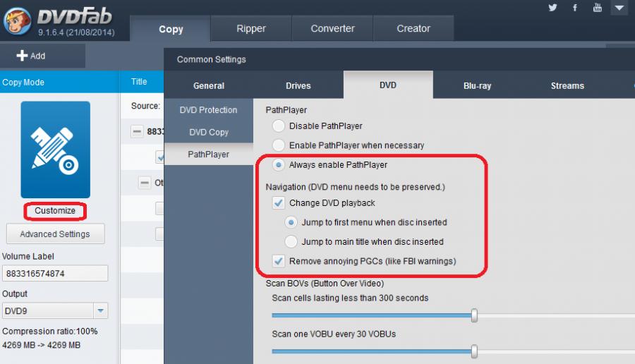The width and height of the screenshot is (635, 364).
Task: Open the YouTube link icon
Action: pos(598,7)
